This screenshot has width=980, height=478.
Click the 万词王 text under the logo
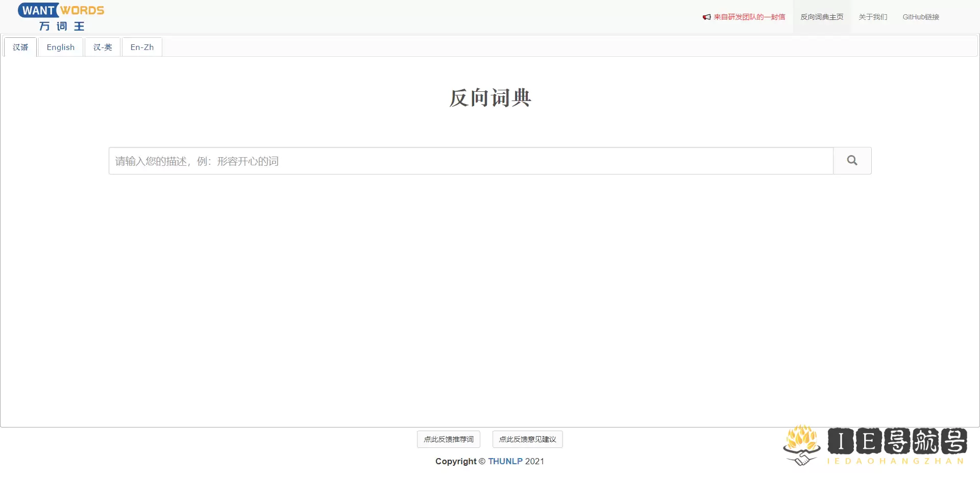click(61, 27)
